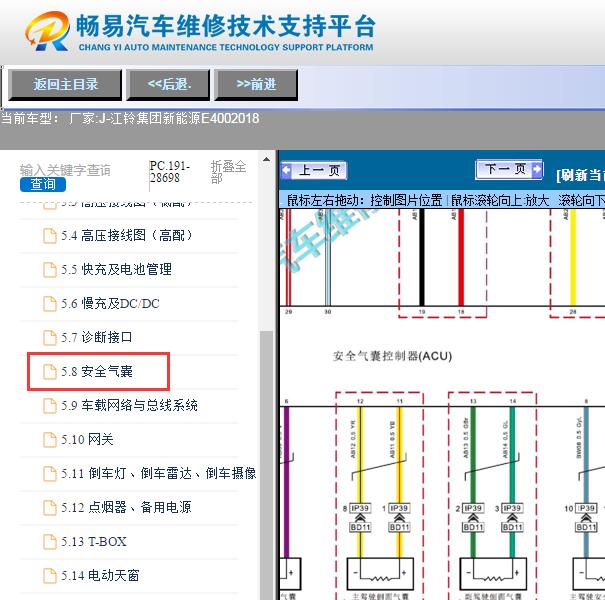Image resolution: width=605 pixels, height=600 pixels.
Task: Focus the 输入关键字查询 search field
Action: pos(66,170)
